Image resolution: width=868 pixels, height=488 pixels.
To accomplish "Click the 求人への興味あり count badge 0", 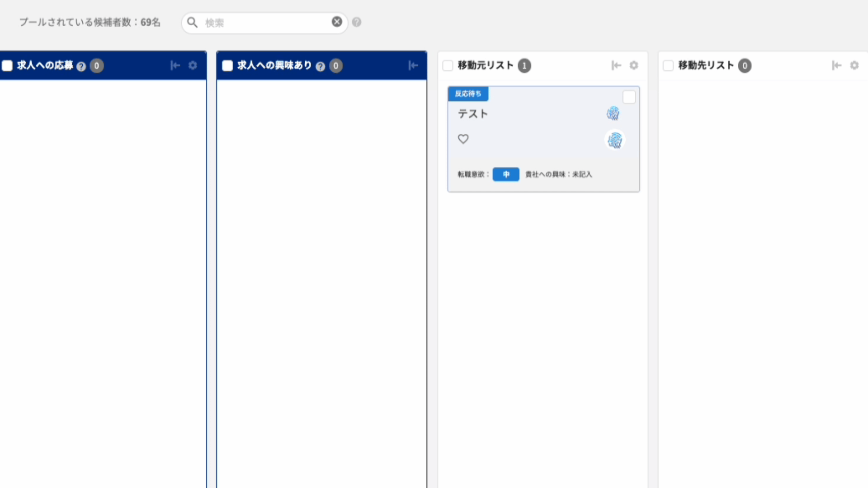I will coord(335,66).
